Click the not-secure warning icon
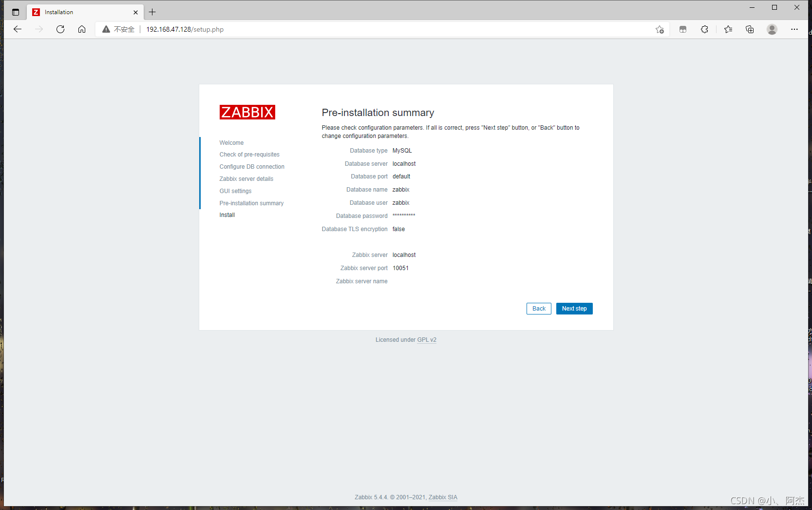This screenshot has width=812, height=510. [x=106, y=29]
